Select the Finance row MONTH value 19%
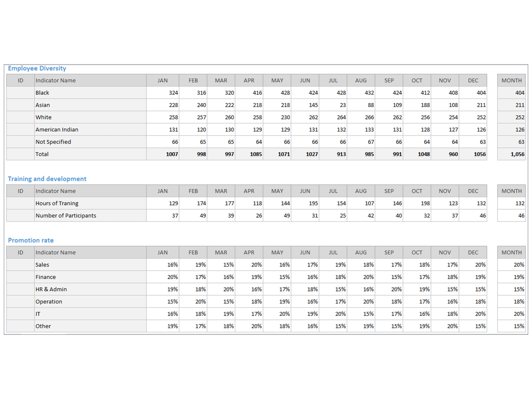The height and width of the screenshot is (399, 532). pyautogui.click(x=511, y=277)
